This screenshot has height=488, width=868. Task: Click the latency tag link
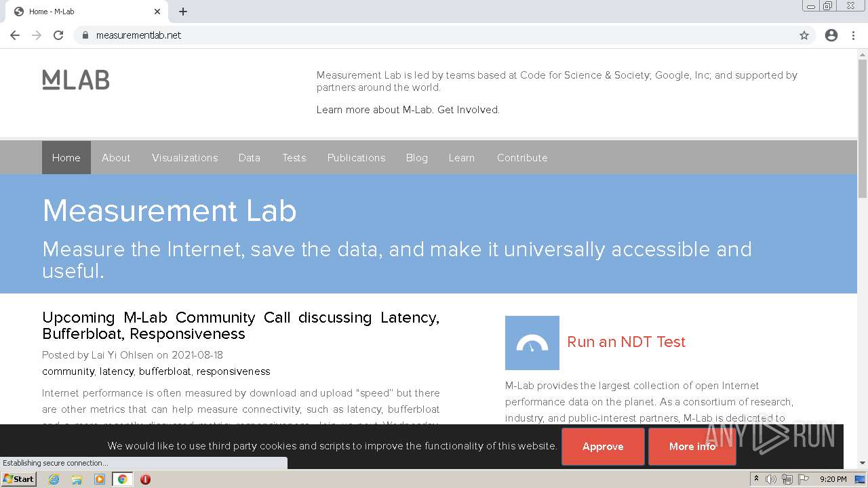[x=117, y=371]
